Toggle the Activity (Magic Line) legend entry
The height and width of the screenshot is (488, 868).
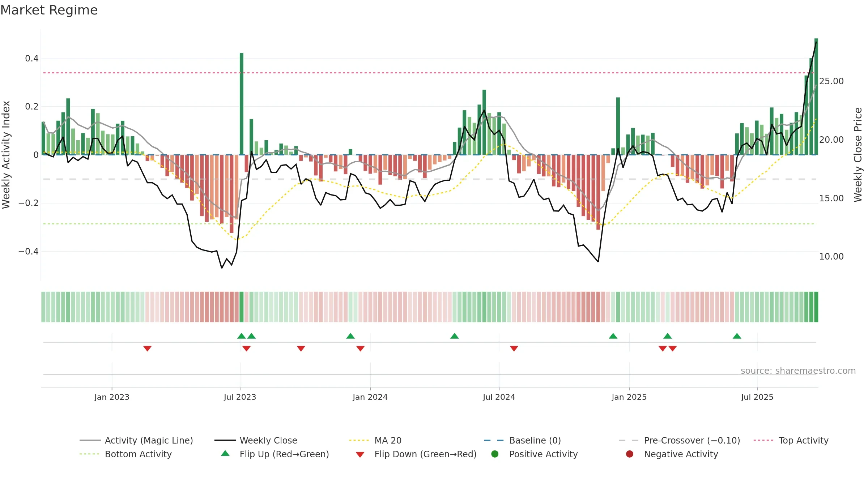click(x=136, y=440)
